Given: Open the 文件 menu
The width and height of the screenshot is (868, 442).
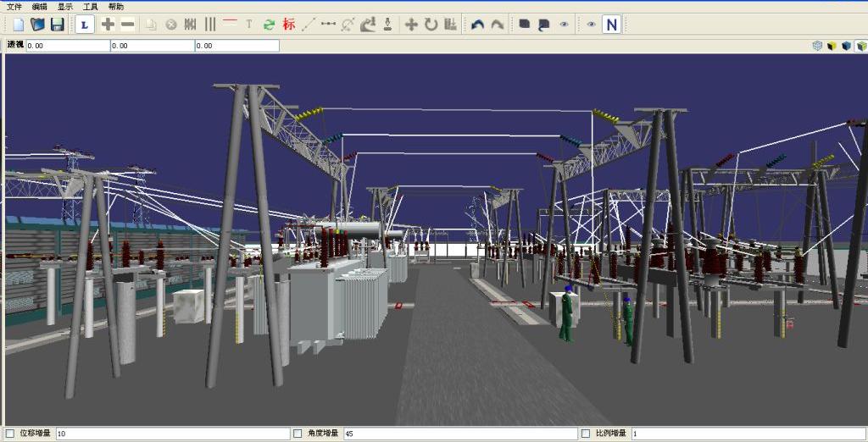Looking at the screenshot, I should [x=14, y=7].
